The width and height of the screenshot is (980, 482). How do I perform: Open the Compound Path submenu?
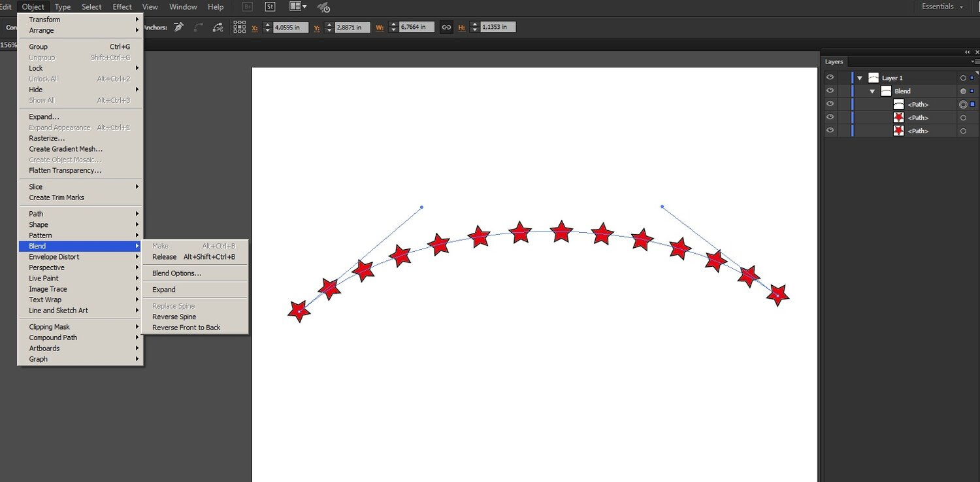click(x=80, y=337)
